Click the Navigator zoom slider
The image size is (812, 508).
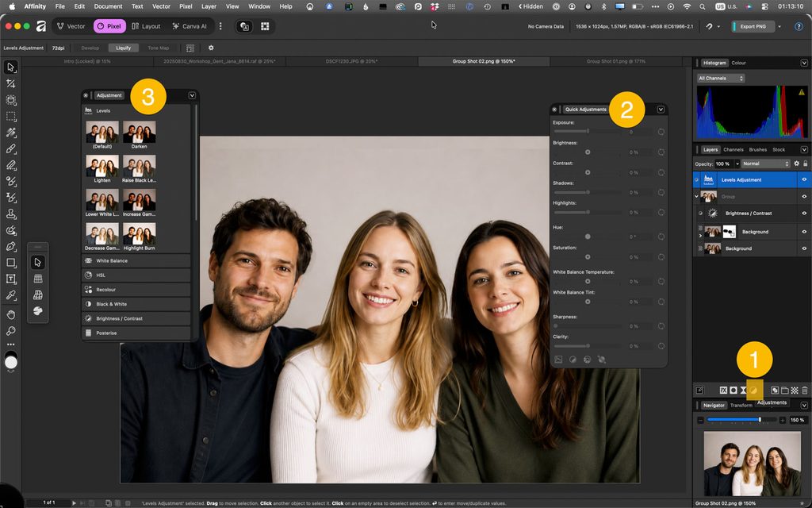(x=741, y=420)
